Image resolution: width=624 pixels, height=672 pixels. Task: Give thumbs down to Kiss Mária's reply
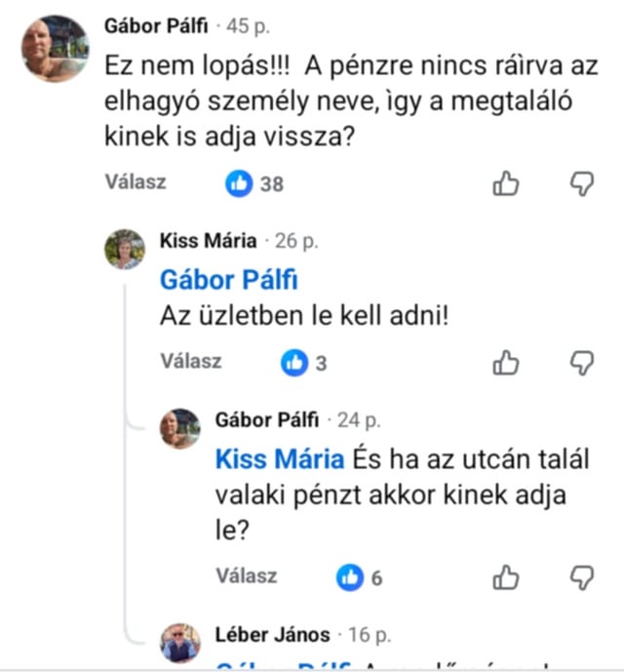pyautogui.click(x=582, y=363)
